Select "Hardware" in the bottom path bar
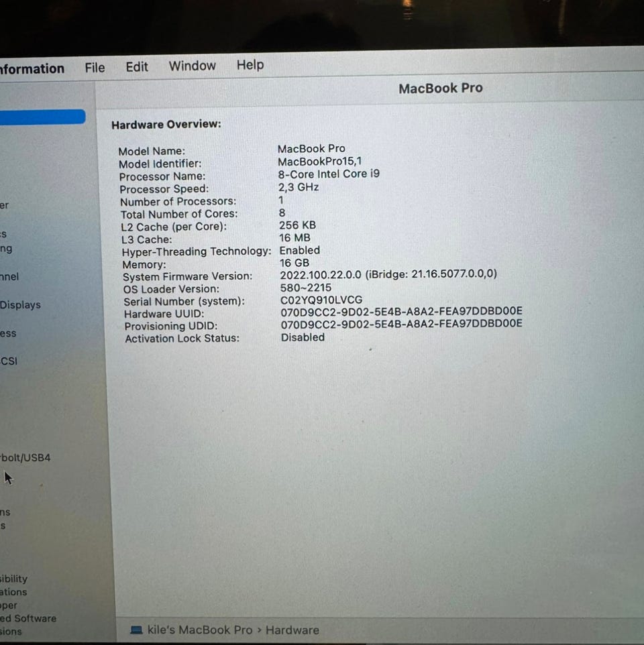The width and height of the screenshot is (644, 645). (292, 630)
